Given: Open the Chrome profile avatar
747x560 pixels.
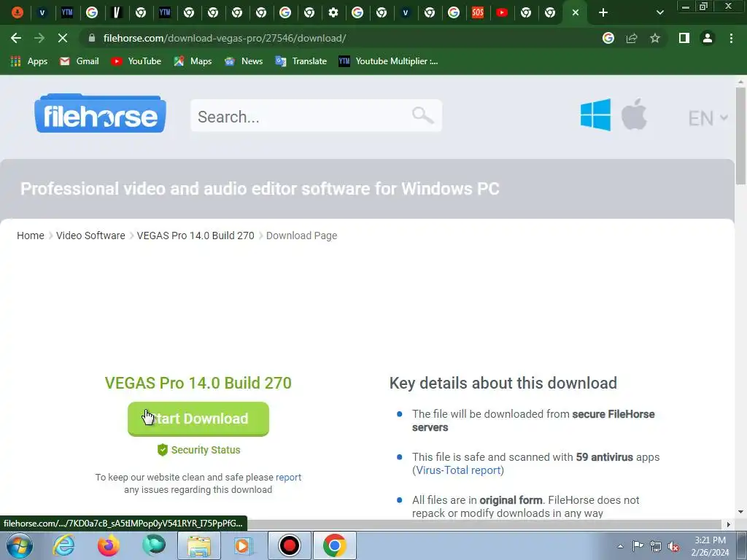Looking at the screenshot, I should coord(708,38).
